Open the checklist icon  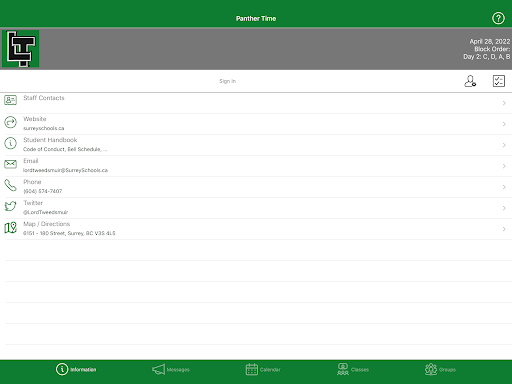499,81
